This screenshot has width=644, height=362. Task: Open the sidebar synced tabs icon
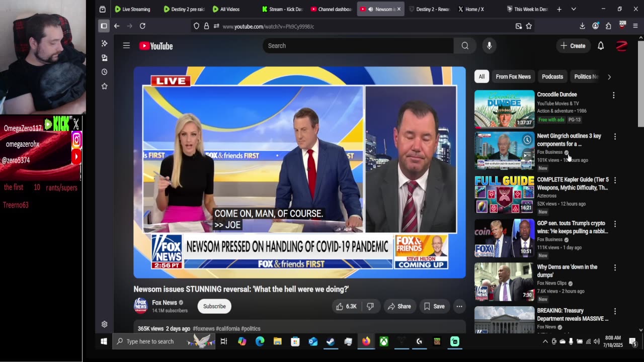tap(105, 57)
